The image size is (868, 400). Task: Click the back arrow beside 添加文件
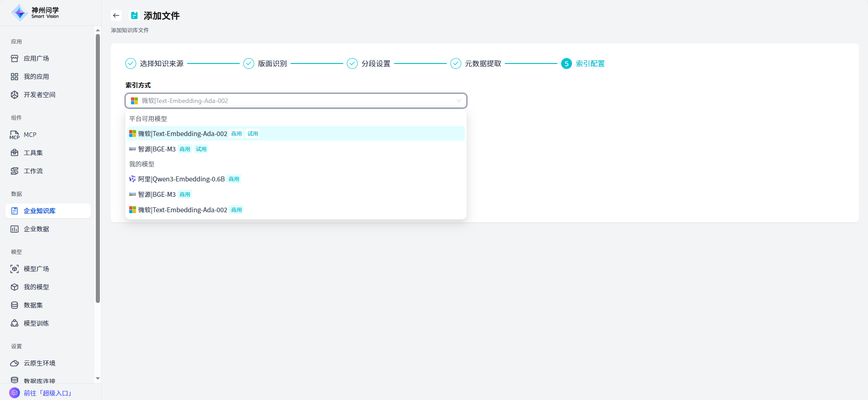pos(116,15)
